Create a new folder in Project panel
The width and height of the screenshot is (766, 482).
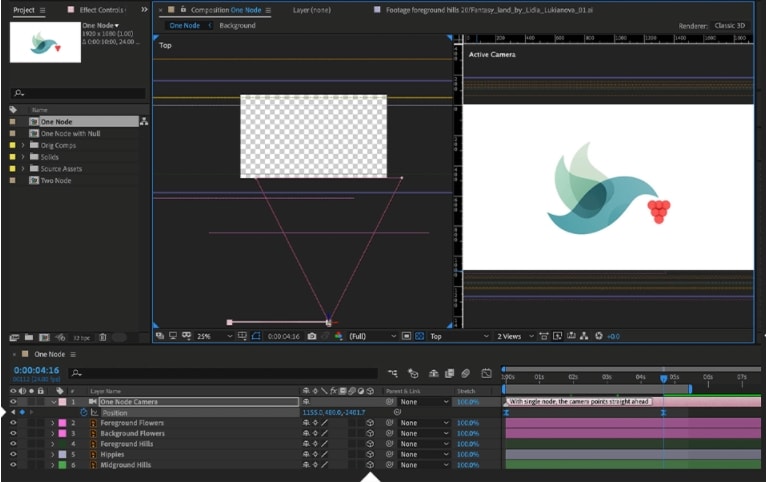[29, 337]
